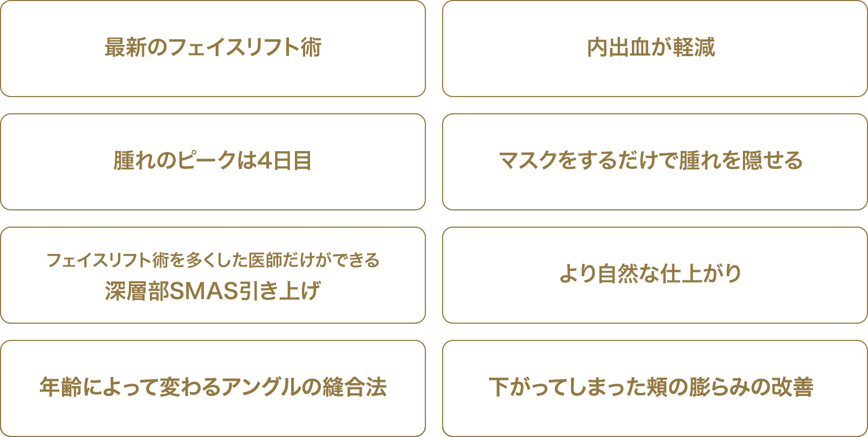Screen dimensions: 868x437
Task: Click the text 年齢によって変わるアングルの縫合法
Action: pos(213,387)
